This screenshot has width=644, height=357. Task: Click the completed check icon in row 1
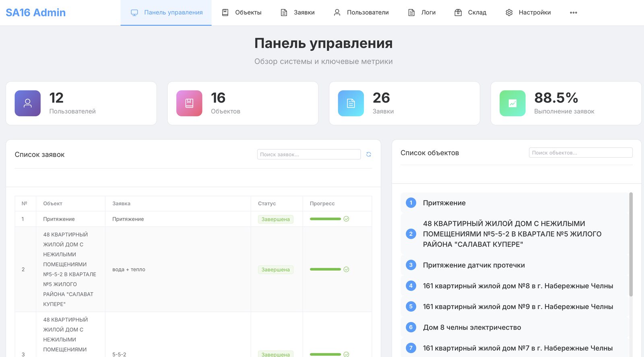346,219
